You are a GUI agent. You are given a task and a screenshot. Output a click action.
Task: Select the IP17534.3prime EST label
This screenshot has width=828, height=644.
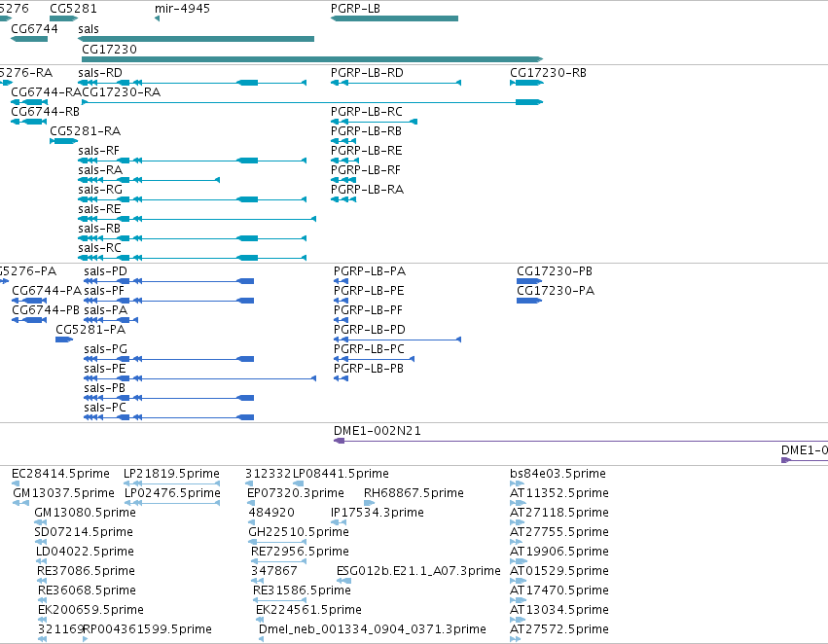(x=378, y=513)
